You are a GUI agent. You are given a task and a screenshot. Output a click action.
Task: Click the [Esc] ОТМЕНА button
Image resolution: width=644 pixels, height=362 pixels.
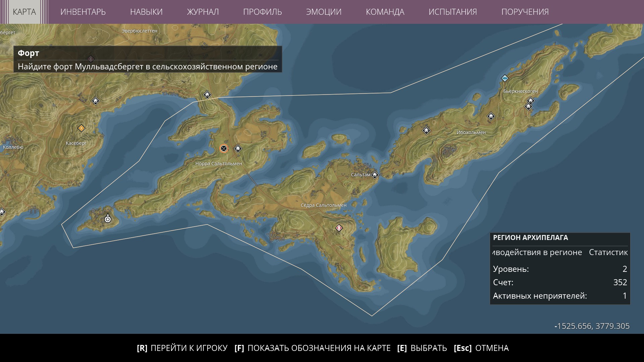tap(481, 348)
